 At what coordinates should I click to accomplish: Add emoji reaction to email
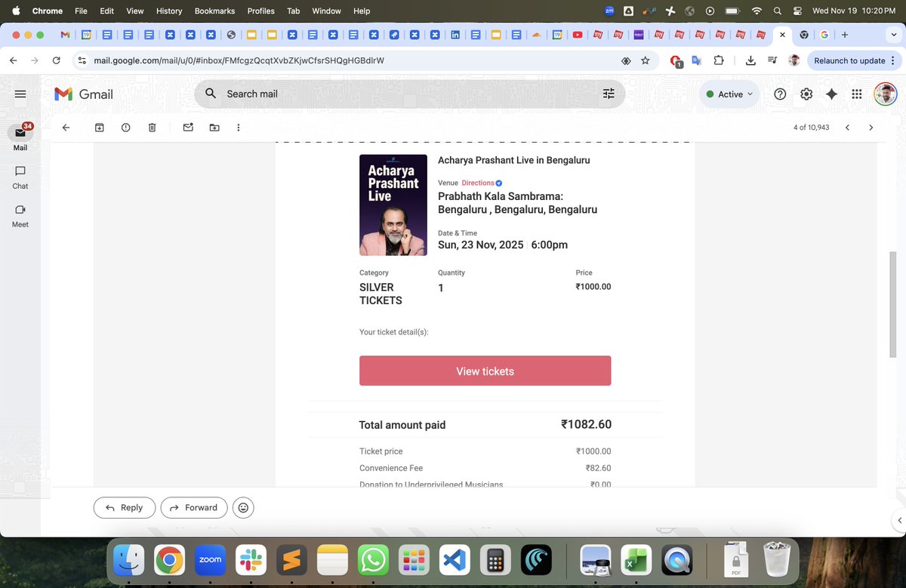point(243,507)
